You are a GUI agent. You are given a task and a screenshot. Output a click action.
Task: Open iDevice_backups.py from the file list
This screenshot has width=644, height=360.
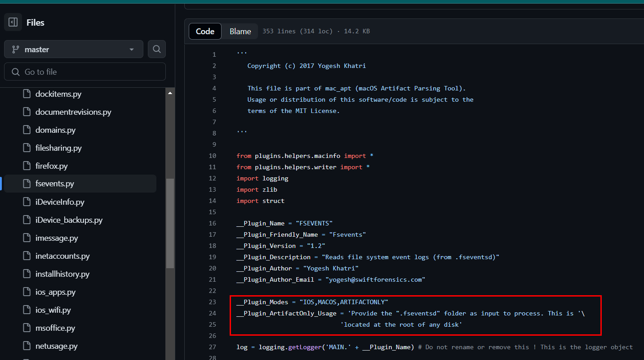click(69, 220)
